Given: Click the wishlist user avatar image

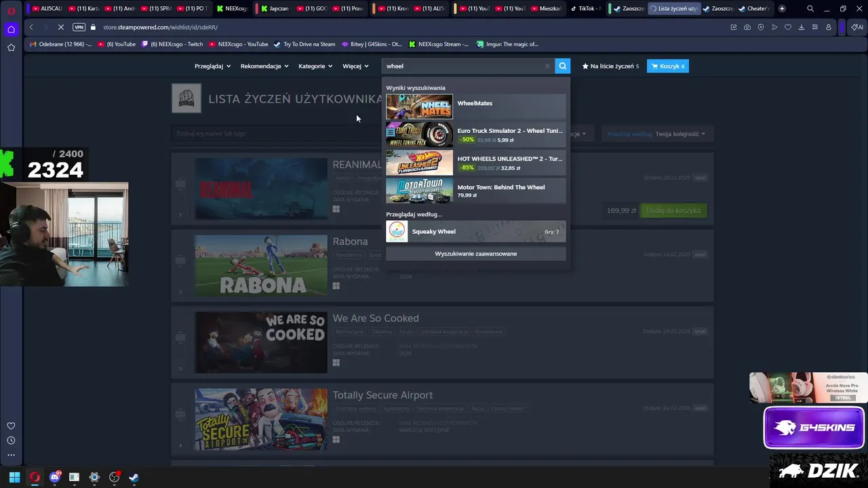Looking at the screenshot, I should click(186, 98).
